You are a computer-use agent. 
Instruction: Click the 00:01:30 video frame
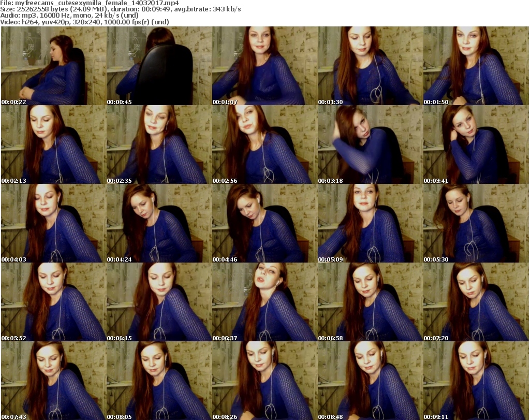[371, 66]
